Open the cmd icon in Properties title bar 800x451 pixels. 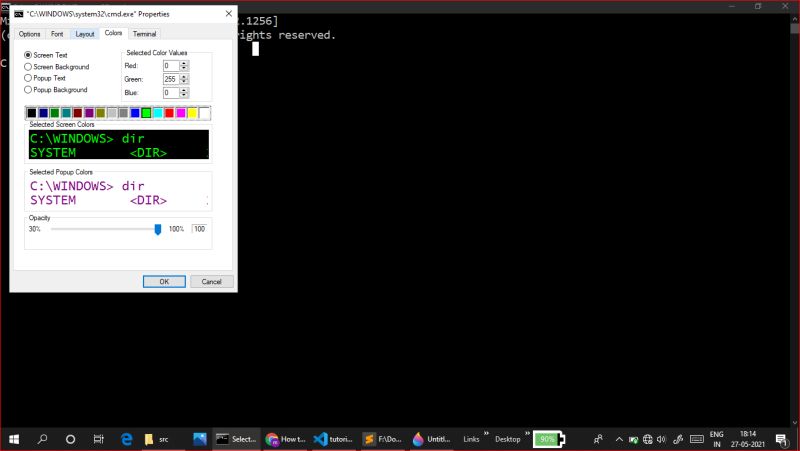click(x=19, y=14)
